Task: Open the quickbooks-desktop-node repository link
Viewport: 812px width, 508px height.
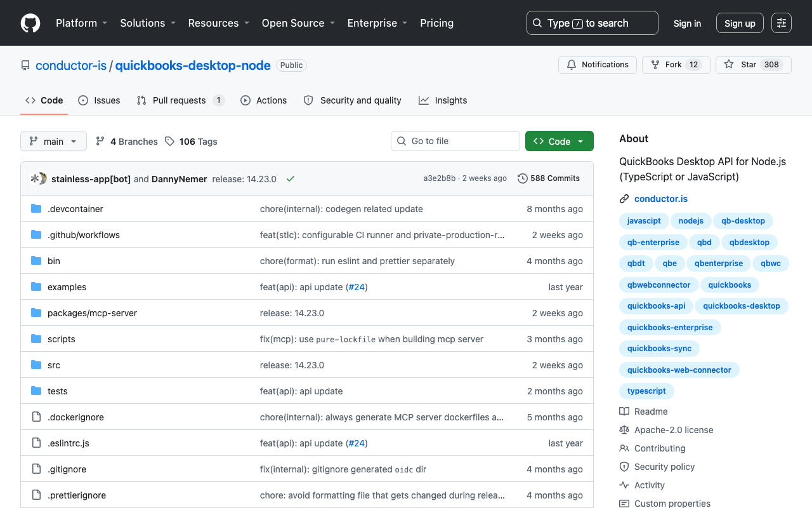Action: pyautogui.click(x=193, y=65)
